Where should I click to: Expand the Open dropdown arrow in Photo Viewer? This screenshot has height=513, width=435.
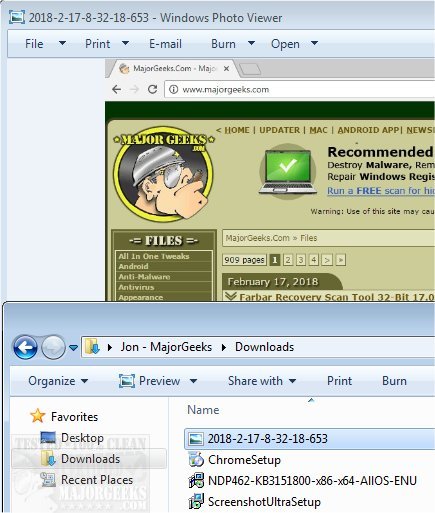tap(314, 43)
